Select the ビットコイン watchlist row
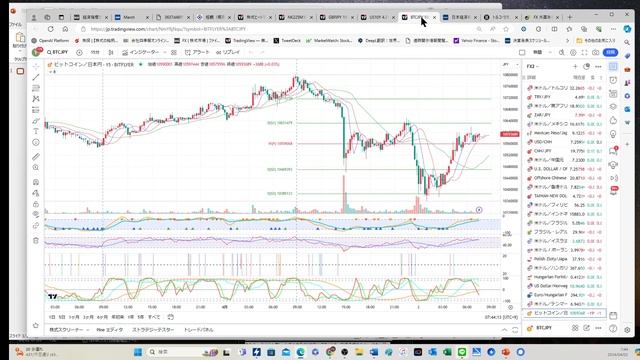This screenshot has width=640, height=360. 564,313
